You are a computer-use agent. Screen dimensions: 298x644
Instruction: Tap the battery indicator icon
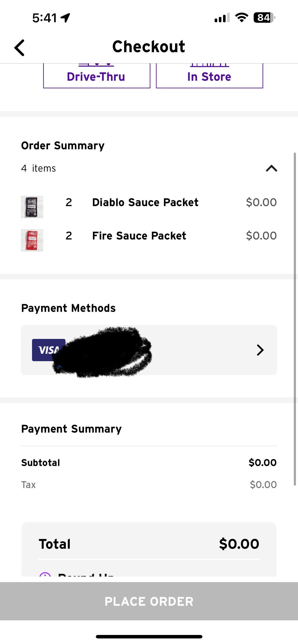(264, 18)
